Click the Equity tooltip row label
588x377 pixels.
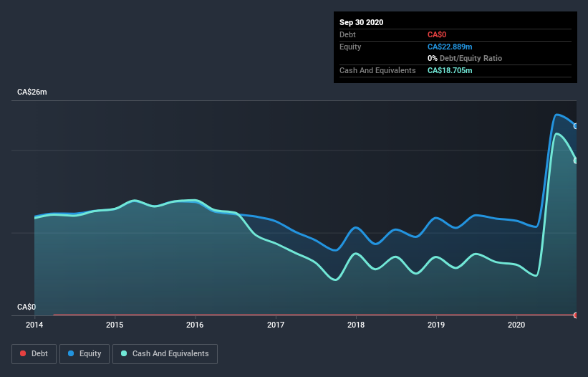(x=350, y=47)
